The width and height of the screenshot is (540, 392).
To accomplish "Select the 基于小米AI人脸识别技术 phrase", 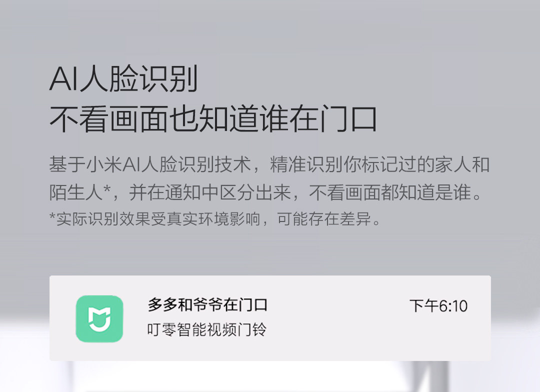I will tap(150, 164).
